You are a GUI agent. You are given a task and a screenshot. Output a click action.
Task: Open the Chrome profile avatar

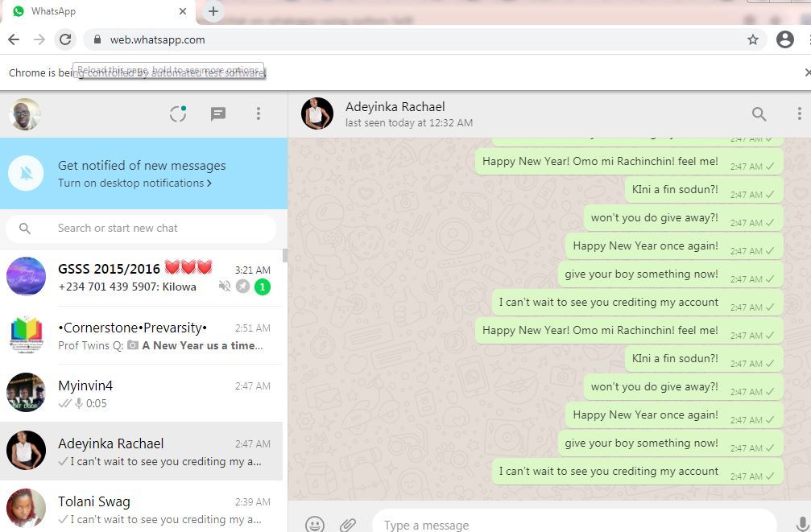coord(785,39)
